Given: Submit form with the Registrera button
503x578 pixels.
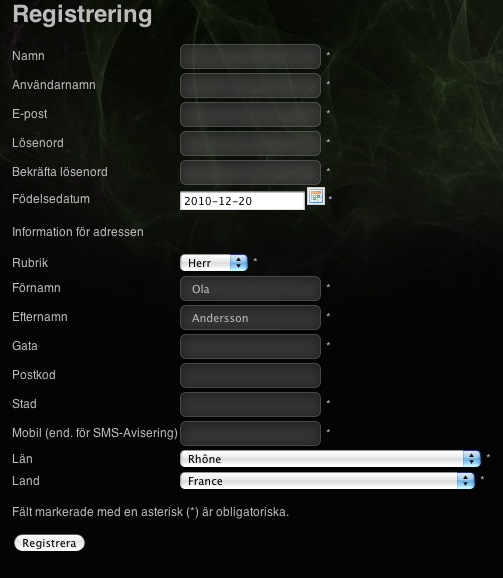Looking at the screenshot, I should (x=49, y=543).
